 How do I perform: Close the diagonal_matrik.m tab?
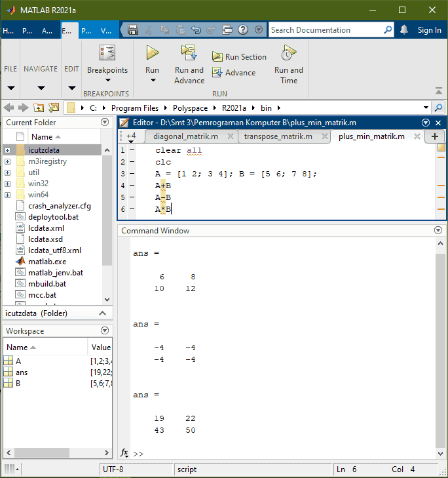(x=231, y=136)
